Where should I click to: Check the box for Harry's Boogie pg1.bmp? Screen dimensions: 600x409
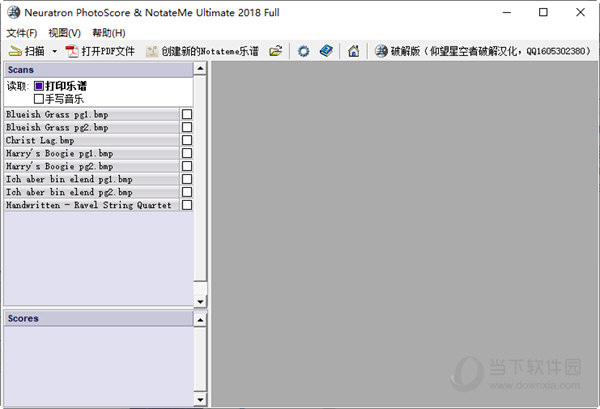click(x=187, y=153)
